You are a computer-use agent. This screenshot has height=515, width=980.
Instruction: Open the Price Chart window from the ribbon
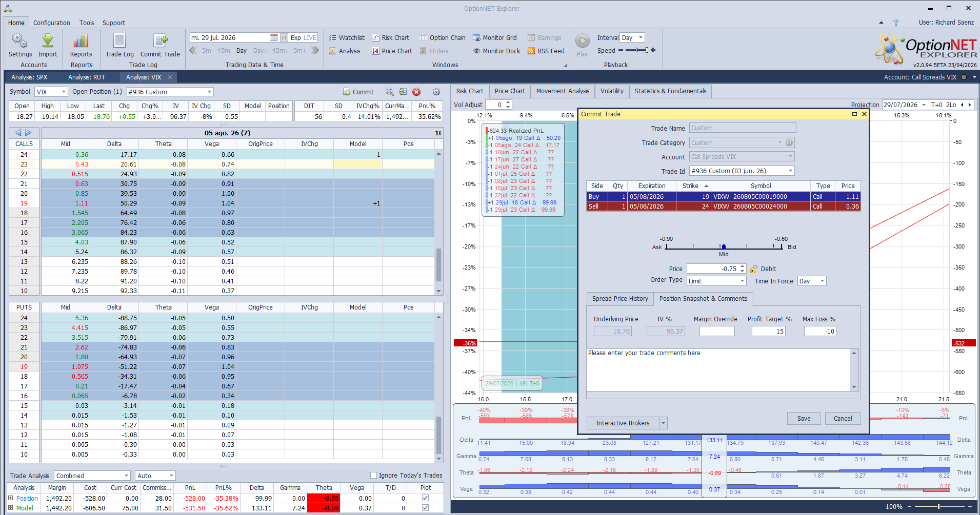click(392, 51)
